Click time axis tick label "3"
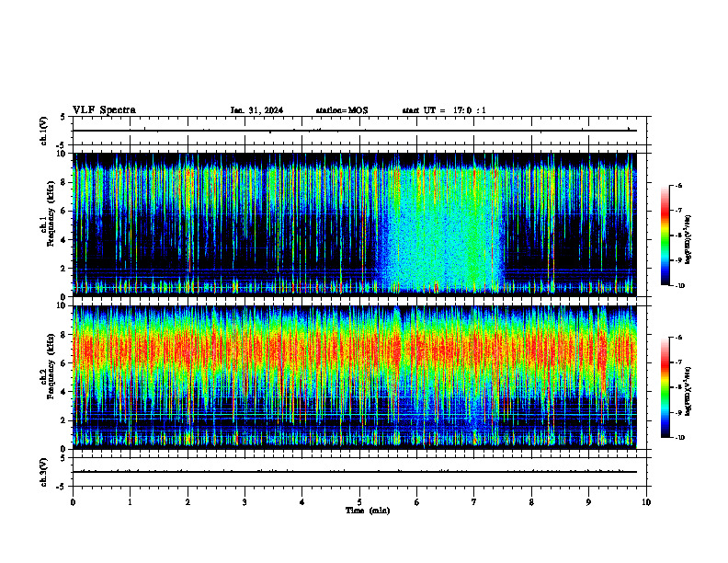 click(x=245, y=502)
